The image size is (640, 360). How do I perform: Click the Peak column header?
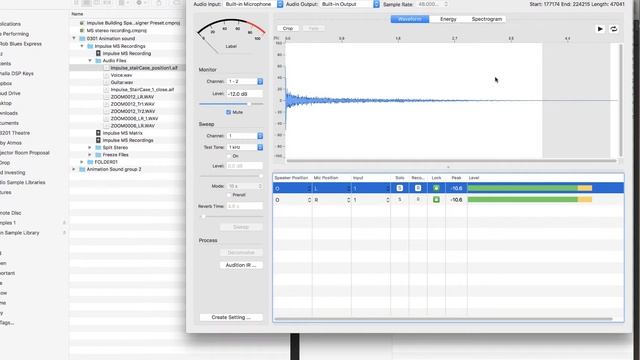[x=456, y=178]
